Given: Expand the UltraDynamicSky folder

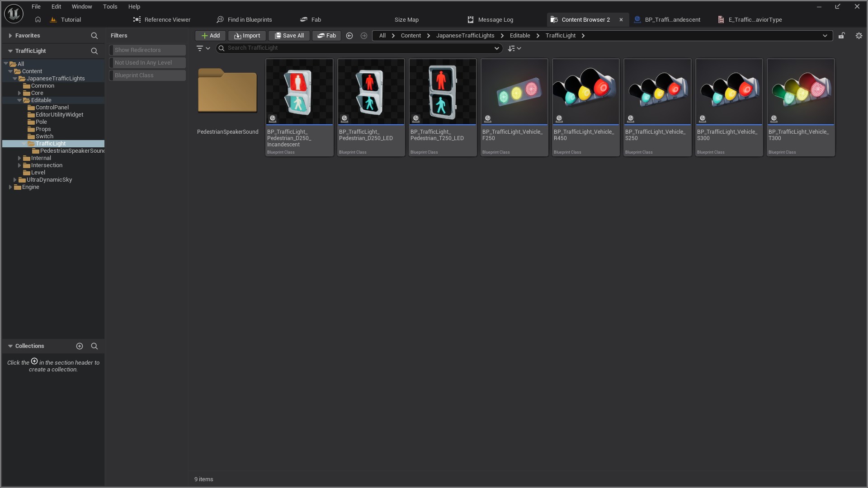Looking at the screenshot, I should [15, 180].
